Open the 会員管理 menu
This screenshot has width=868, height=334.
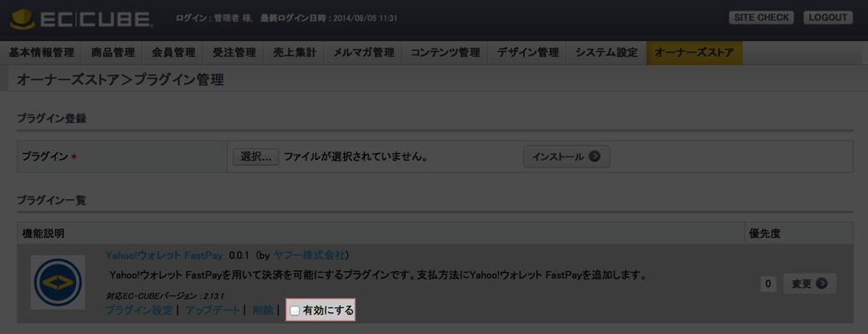(173, 54)
